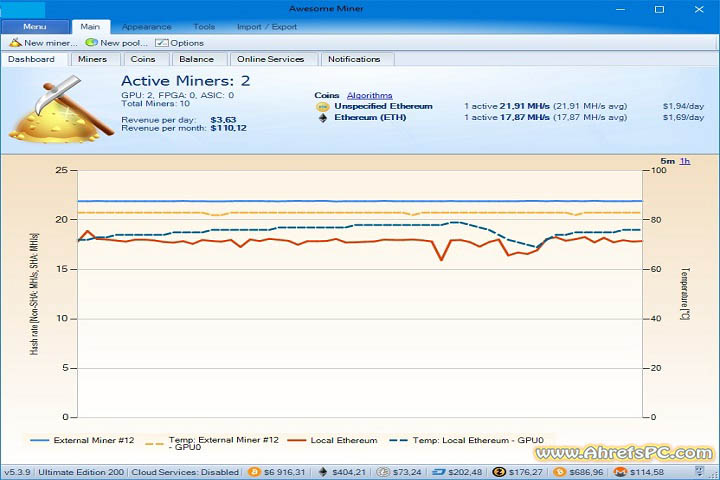Click Revenue per month value $110,12
Viewport: 720px width, 480px height.
pos(229,128)
